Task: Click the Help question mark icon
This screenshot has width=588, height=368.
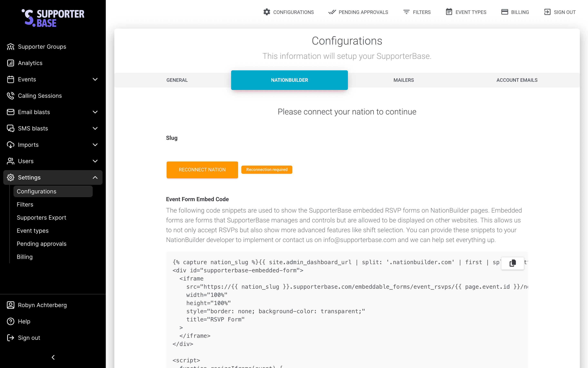Action: (10, 321)
